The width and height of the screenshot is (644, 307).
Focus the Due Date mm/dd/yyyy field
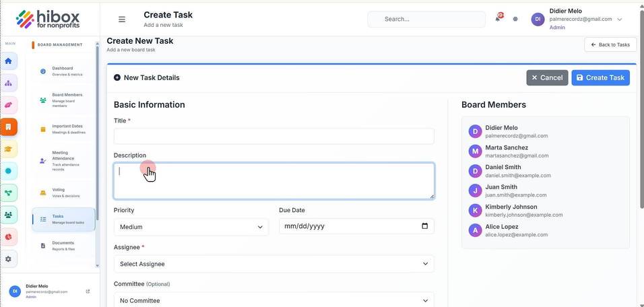point(356,226)
